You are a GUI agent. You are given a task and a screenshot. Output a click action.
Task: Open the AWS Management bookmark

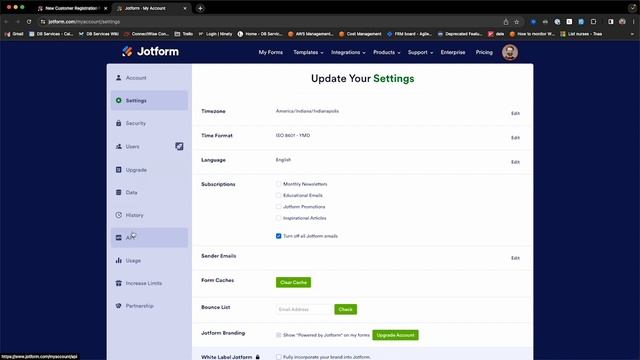[311, 34]
